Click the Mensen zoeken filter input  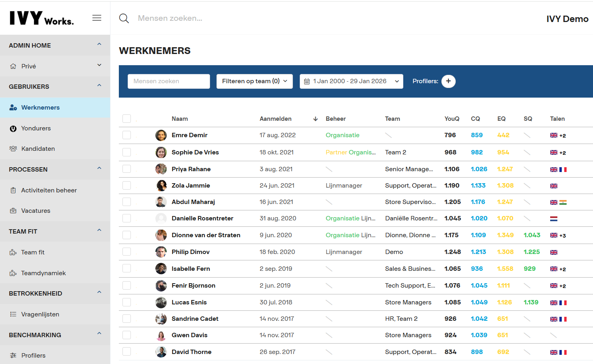pos(168,81)
